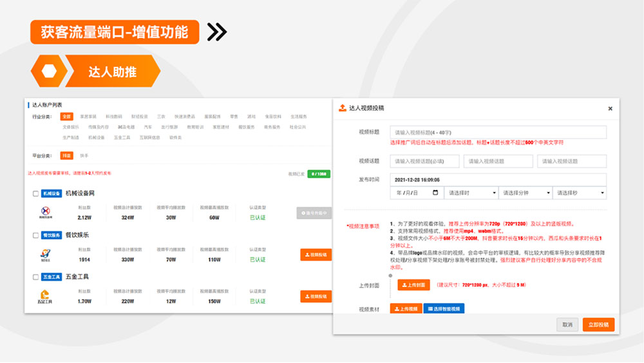Screen dimensions: 644x363
Task: Open the 请选择分钟 minute dropdown
Action: (526, 193)
